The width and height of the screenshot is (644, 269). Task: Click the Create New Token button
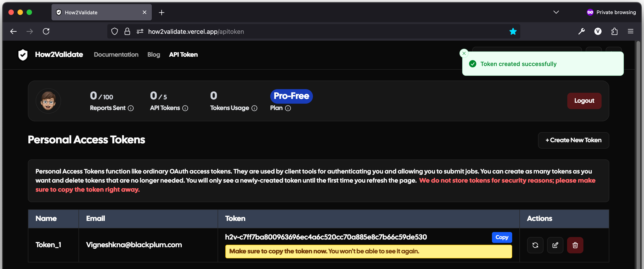tap(573, 140)
